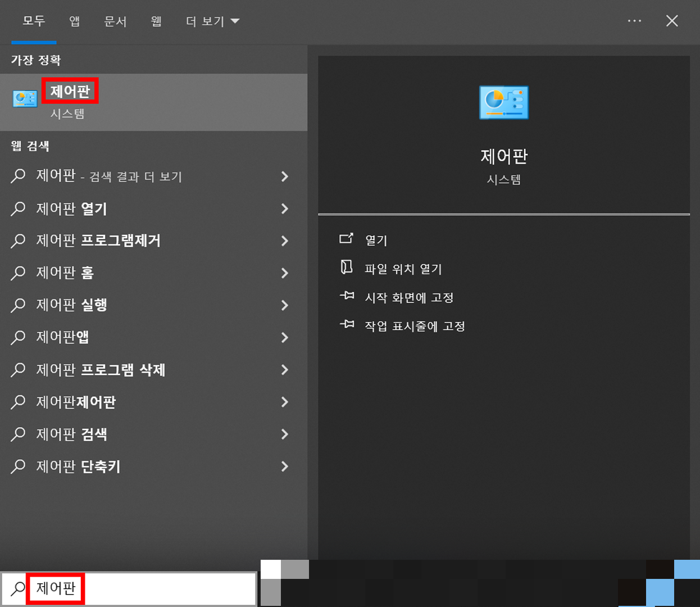The width and height of the screenshot is (700, 607).
Task: Expand chevron next to 제어판제어판
Action: click(285, 402)
